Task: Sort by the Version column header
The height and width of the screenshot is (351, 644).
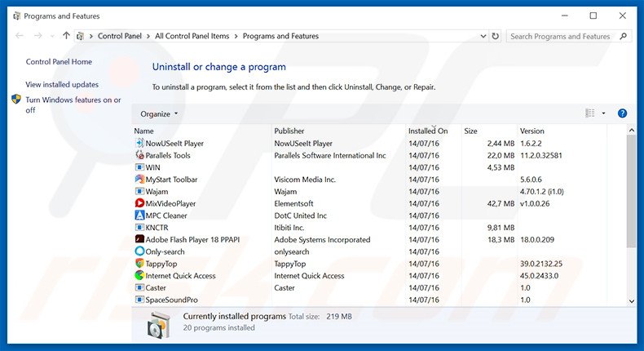Action: (532, 131)
